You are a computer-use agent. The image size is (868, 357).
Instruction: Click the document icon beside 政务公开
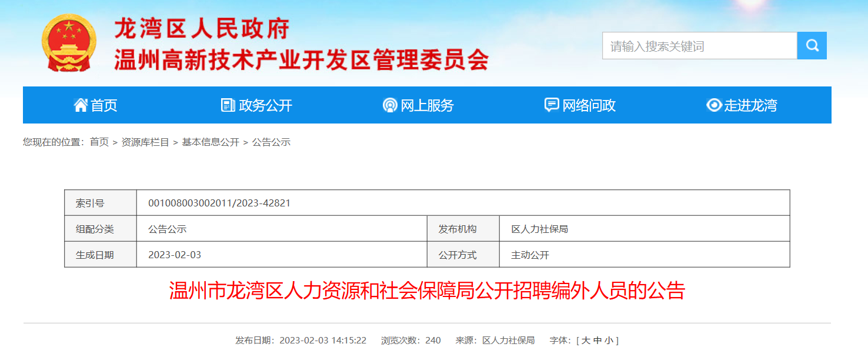[x=228, y=105]
